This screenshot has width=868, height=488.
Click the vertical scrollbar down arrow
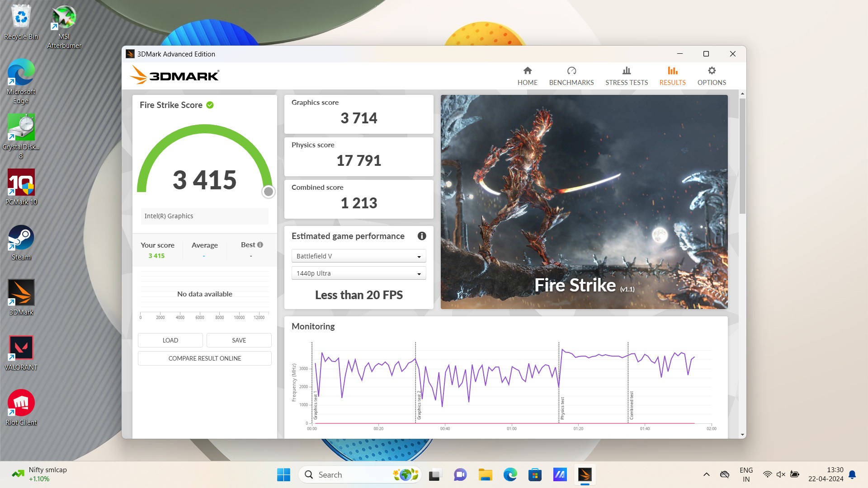click(x=742, y=435)
